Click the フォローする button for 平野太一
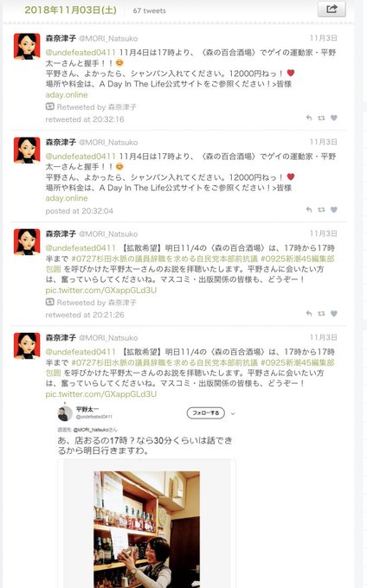Image resolution: width=367 pixels, height=588 pixels. (206, 412)
